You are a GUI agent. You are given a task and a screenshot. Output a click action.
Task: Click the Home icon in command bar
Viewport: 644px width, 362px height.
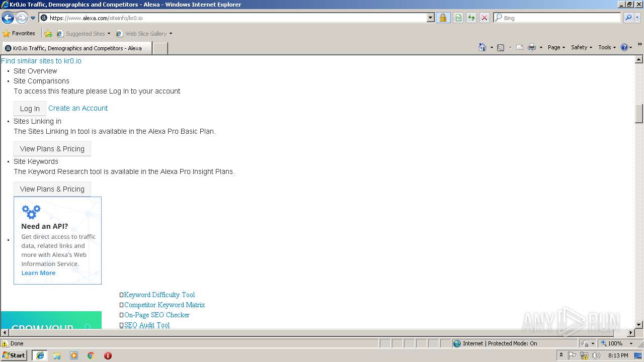482,47
